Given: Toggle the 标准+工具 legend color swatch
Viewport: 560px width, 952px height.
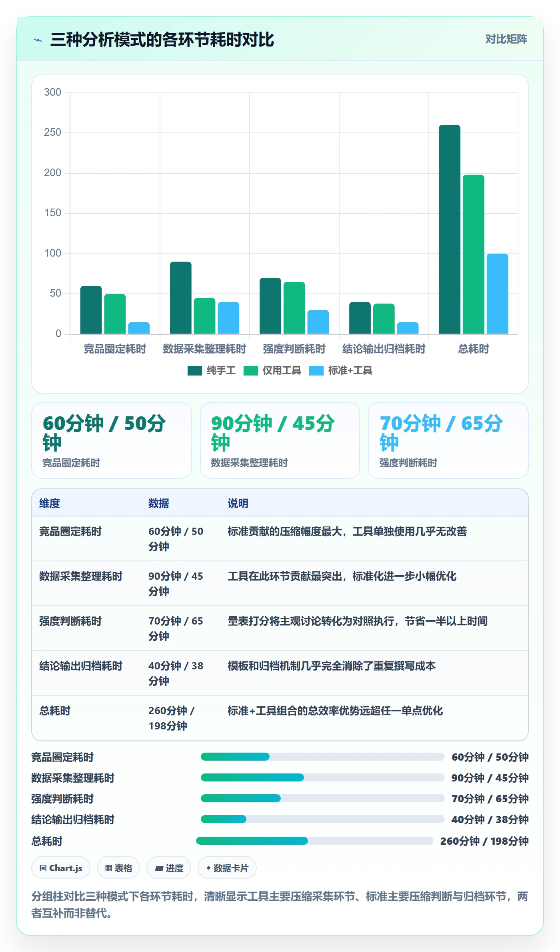Looking at the screenshot, I should coord(316,371).
